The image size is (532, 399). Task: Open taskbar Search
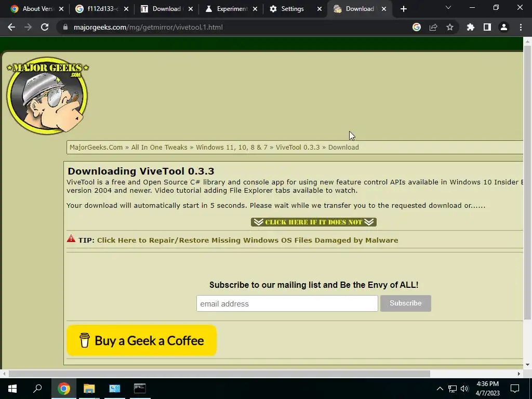coord(37,389)
